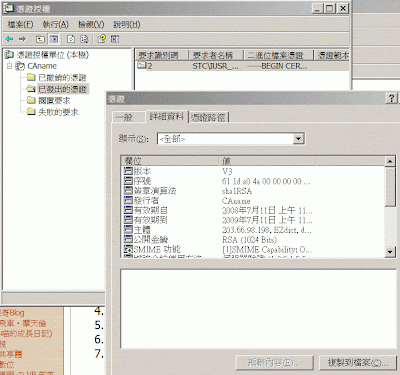This screenshot has width=400, height=375.
Task: Click the last toolbar icon after Help
Action: 115,39
